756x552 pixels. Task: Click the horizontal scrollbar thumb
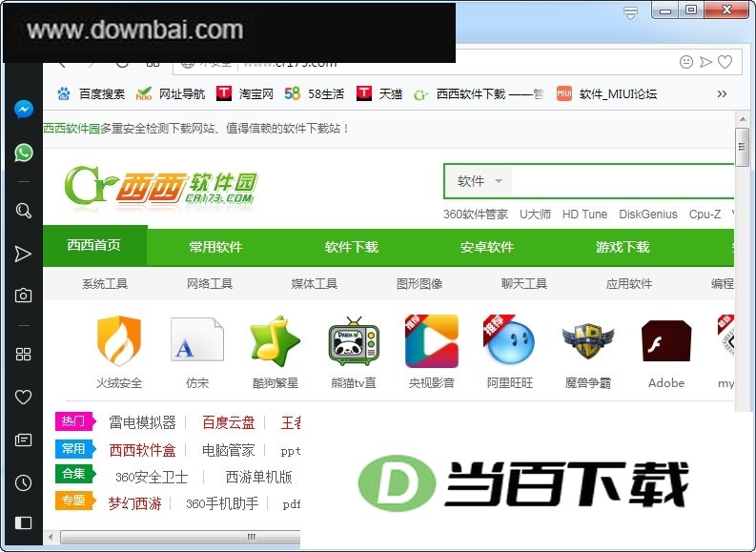coord(181,537)
